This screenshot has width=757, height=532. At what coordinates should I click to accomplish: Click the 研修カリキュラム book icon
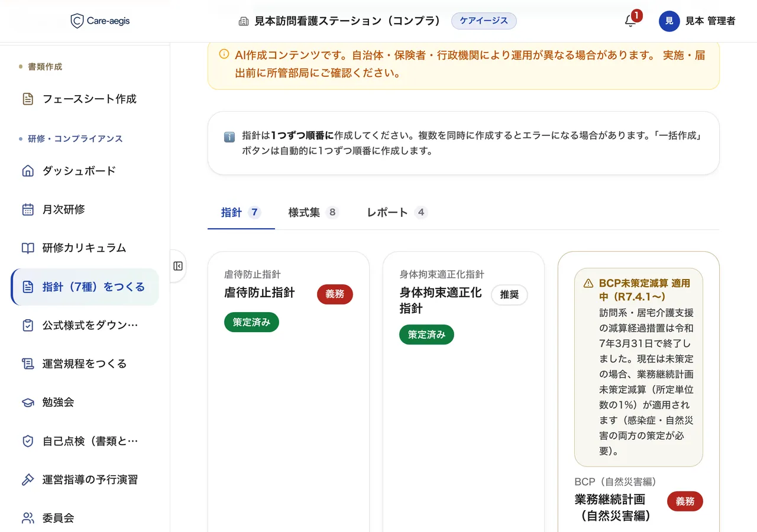pos(28,248)
